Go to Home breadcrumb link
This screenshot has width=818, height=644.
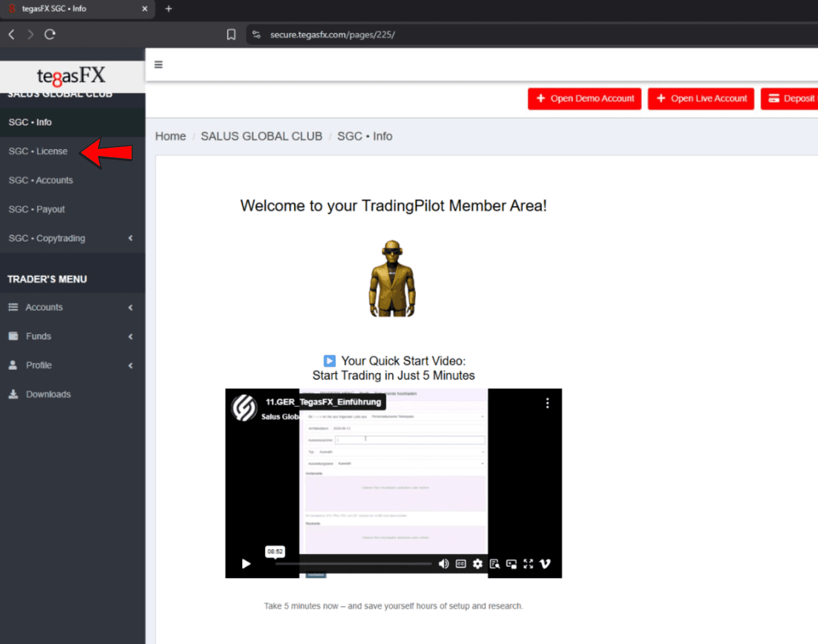click(x=171, y=136)
